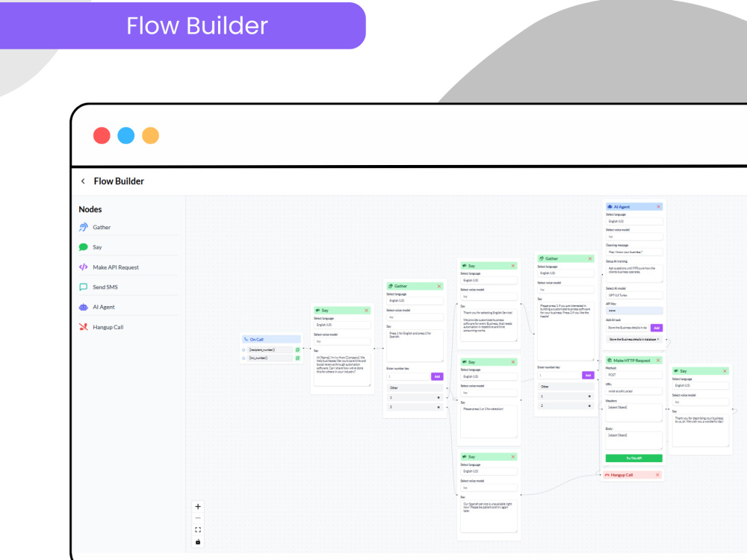
Task: Click Add in the business software Gather node
Action: point(588,376)
